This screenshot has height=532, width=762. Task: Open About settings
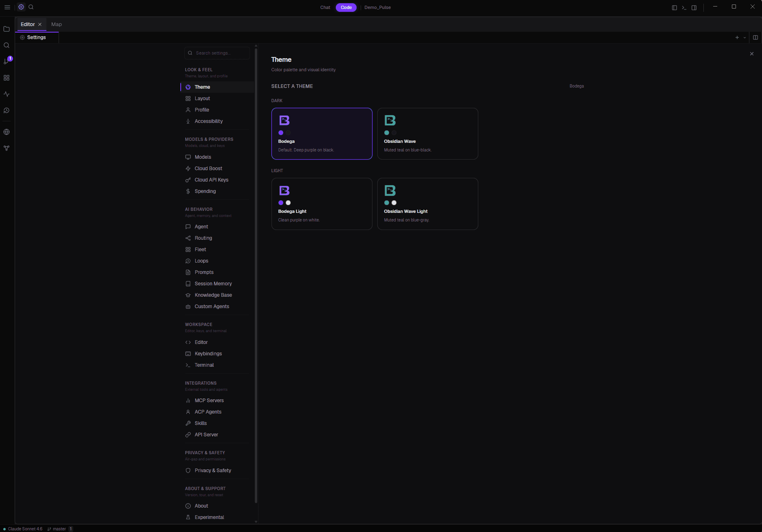217,506
